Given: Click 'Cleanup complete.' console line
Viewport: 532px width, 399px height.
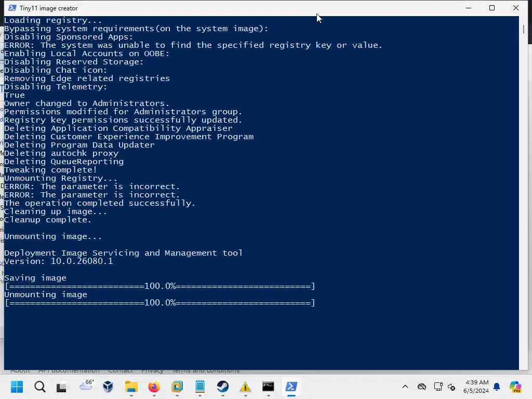Looking at the screenshot, I should tap(47, 220).
